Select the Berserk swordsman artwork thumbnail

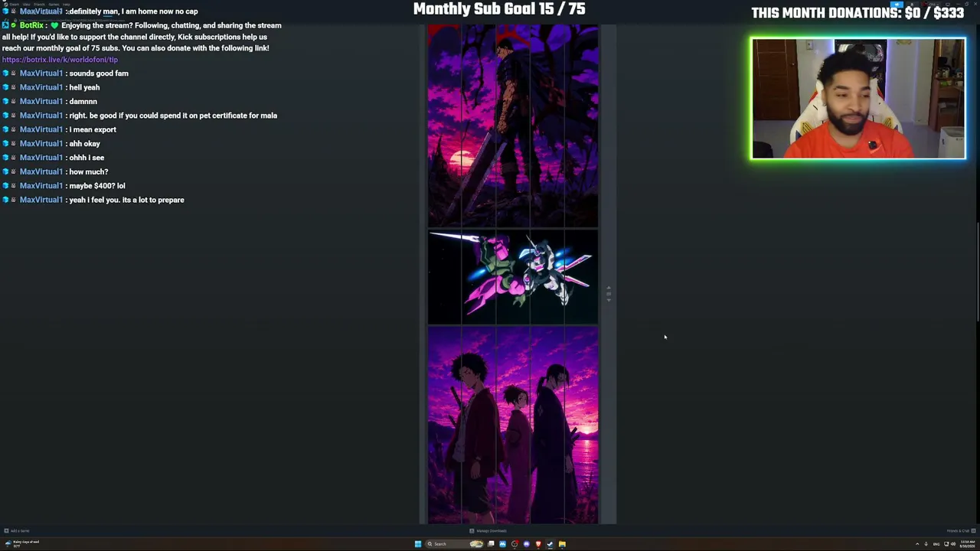pos(512,126)
